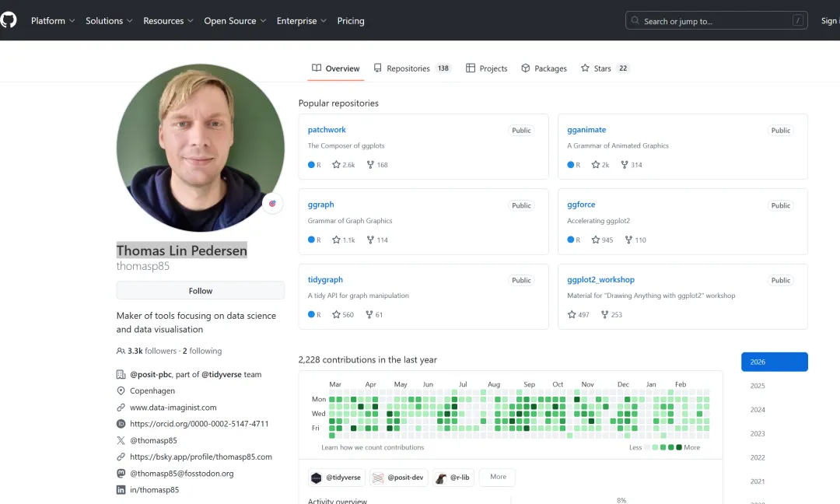The height and width of the screenshot is (504, 840).
Task: Click the slash shortcut key icon in search
Action: pyautogui.click(x=798, y=20)
